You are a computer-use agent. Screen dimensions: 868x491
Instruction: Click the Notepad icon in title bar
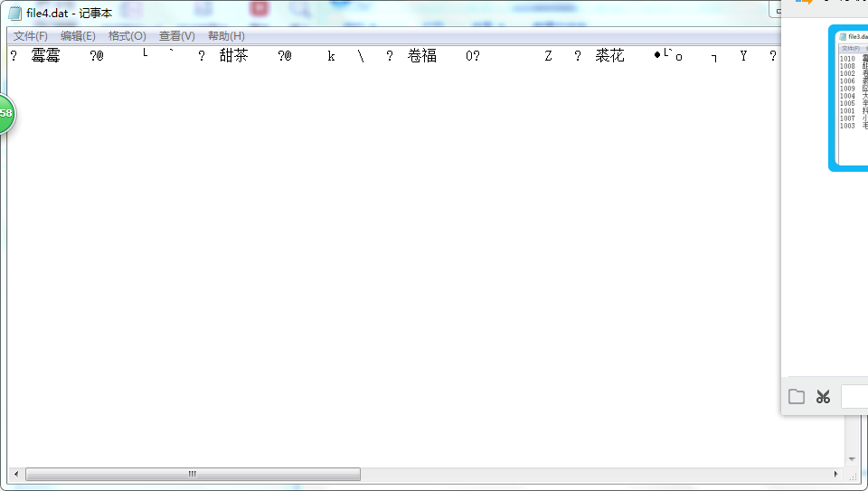pyautogui.click(x=15, y=14)
